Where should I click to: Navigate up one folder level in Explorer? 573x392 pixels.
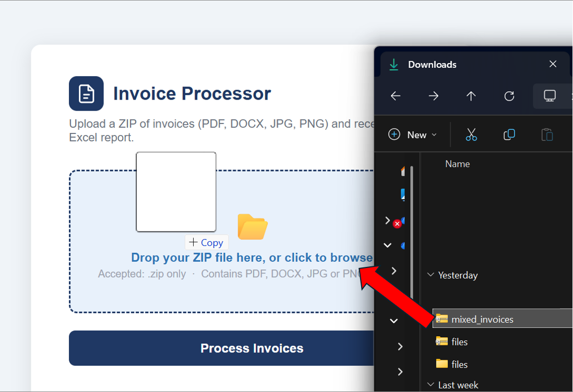pos(471,96)
